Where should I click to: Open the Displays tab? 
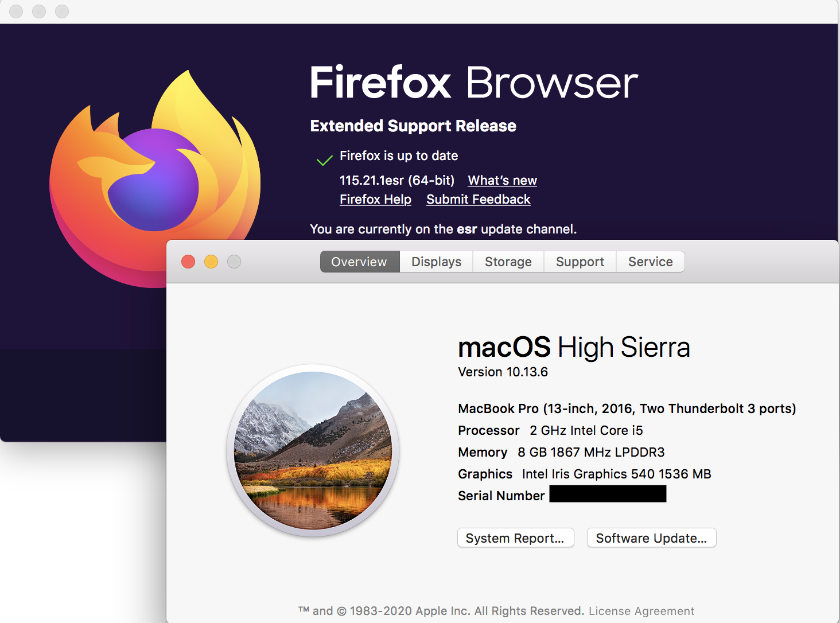[436, 262]
